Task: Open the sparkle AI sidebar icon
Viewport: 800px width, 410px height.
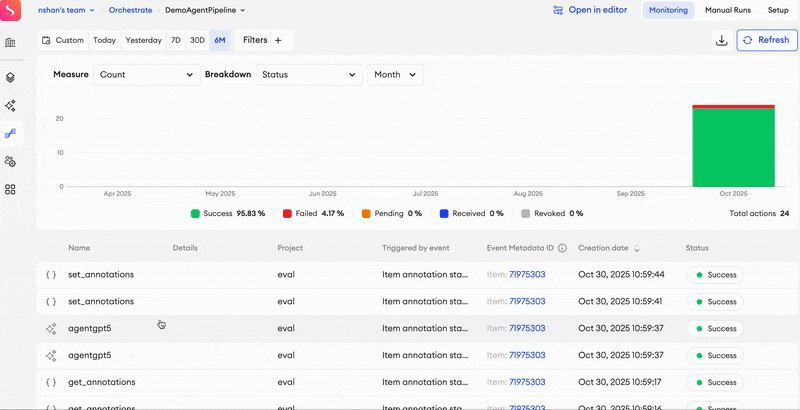Action: click(x=10, y=106)
